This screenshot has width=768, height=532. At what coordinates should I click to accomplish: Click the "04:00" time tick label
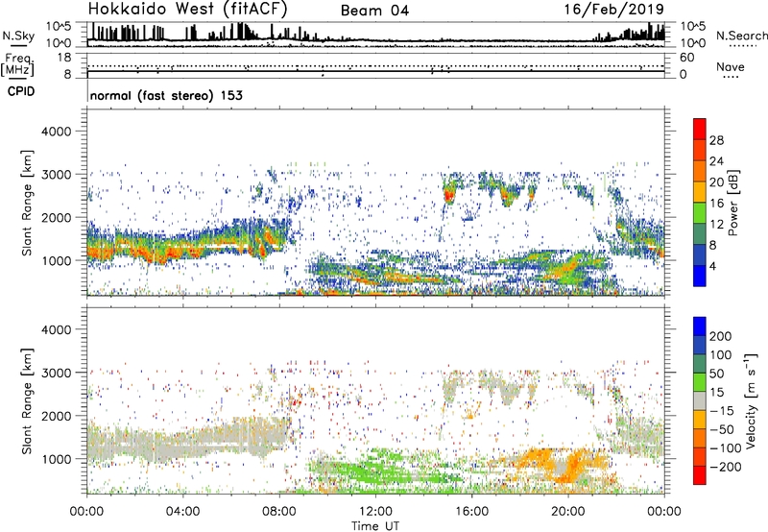point(182,512)
